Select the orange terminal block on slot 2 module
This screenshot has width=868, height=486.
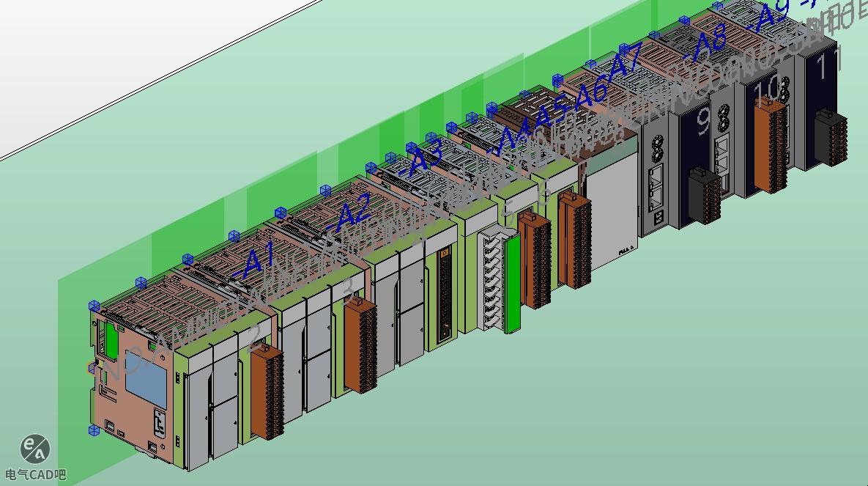pos(267,391)
